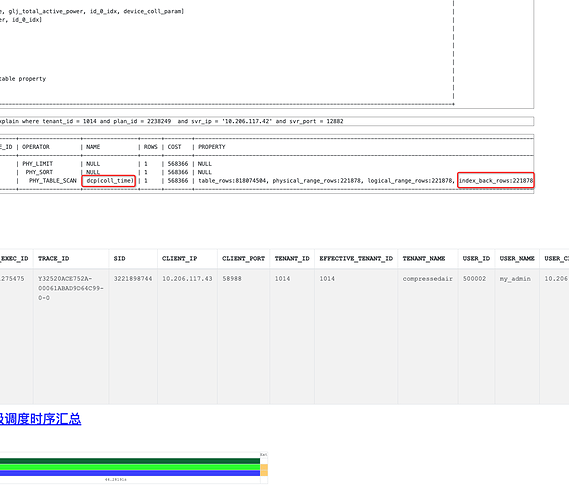Click the TRACE_ID column header

click(x=53, y=258)
